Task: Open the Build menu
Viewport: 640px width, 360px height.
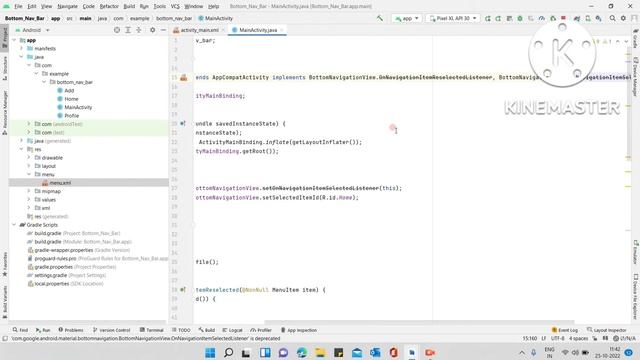Action: 129,7
